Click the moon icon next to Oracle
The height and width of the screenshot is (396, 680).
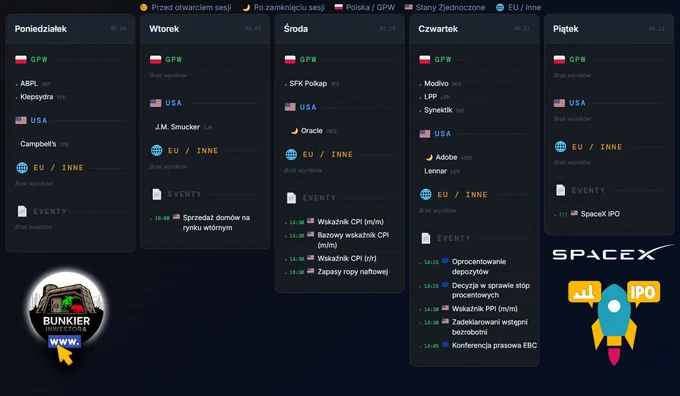point(294,131)
